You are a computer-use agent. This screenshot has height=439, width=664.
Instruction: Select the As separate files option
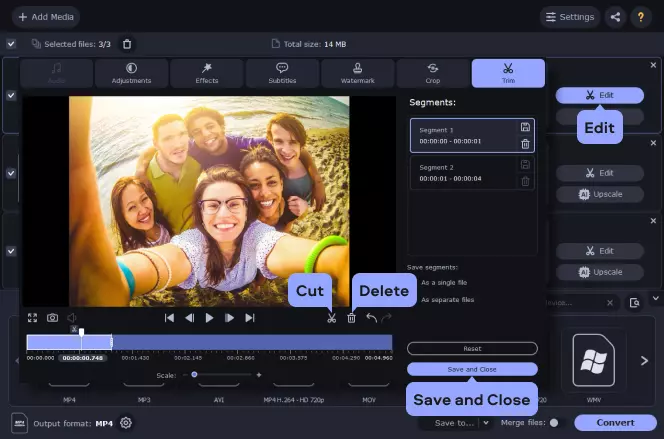(447, 300)
